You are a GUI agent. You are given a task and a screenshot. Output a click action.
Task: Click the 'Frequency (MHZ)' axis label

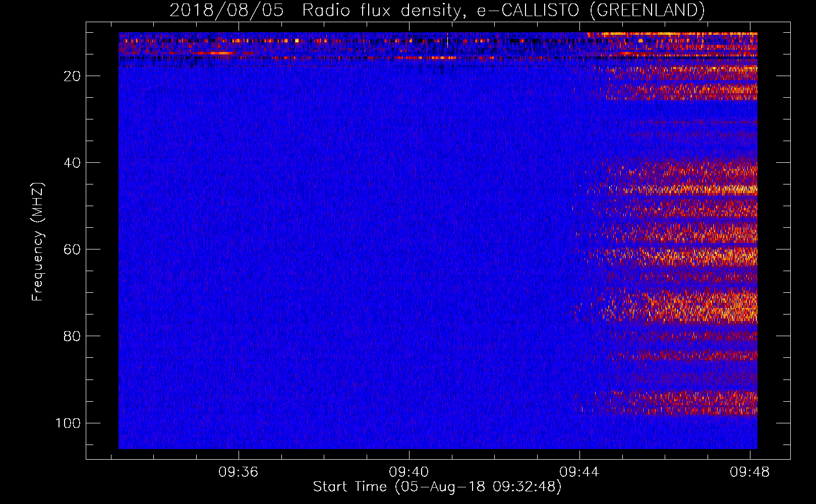(38, 242)
